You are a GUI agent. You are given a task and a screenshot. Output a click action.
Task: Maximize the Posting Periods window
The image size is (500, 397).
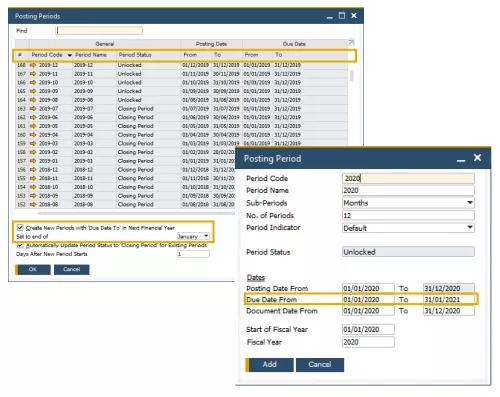click(342, 16)
